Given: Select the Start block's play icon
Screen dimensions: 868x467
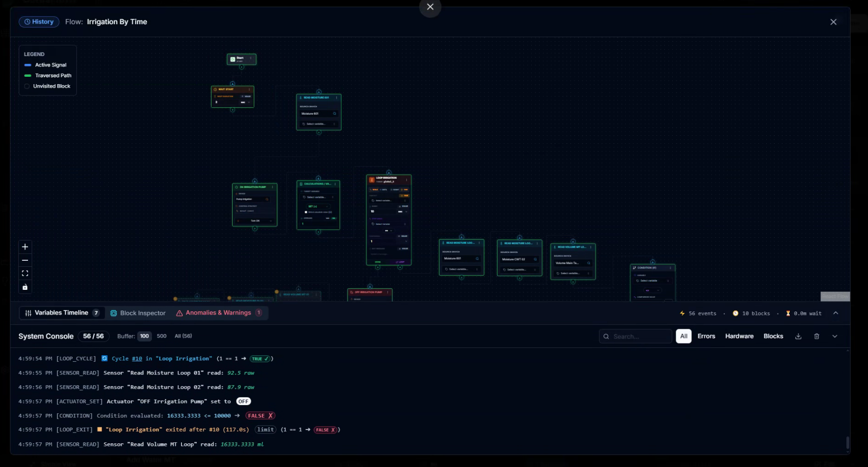Looking at the screenshot, I should click(x=233, y=60).
